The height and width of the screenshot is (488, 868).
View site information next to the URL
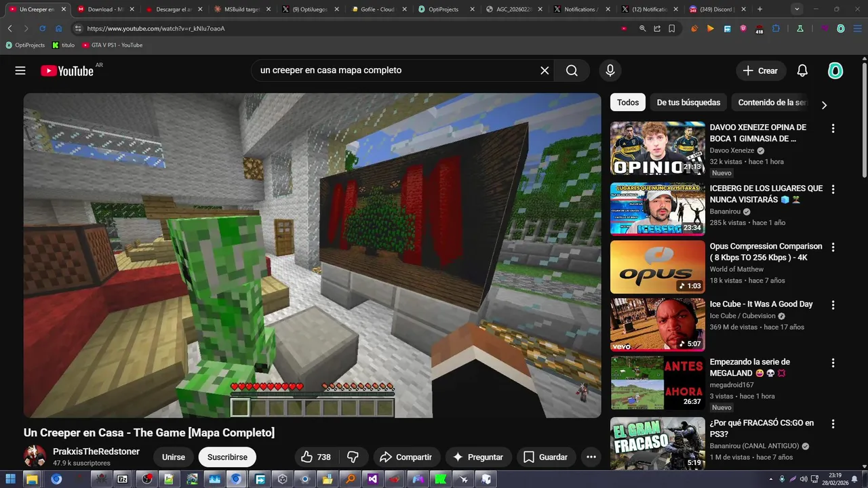[x=77, y=28]
